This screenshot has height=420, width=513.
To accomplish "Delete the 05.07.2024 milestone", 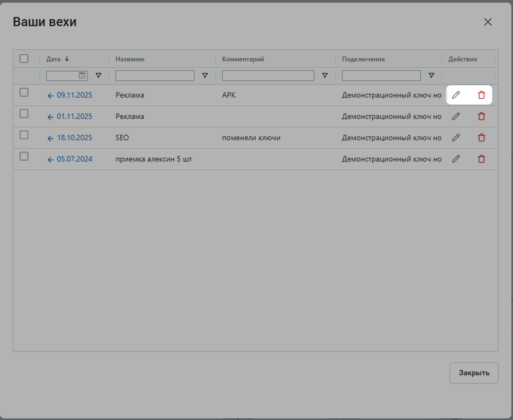I will (x=481, y=159).
